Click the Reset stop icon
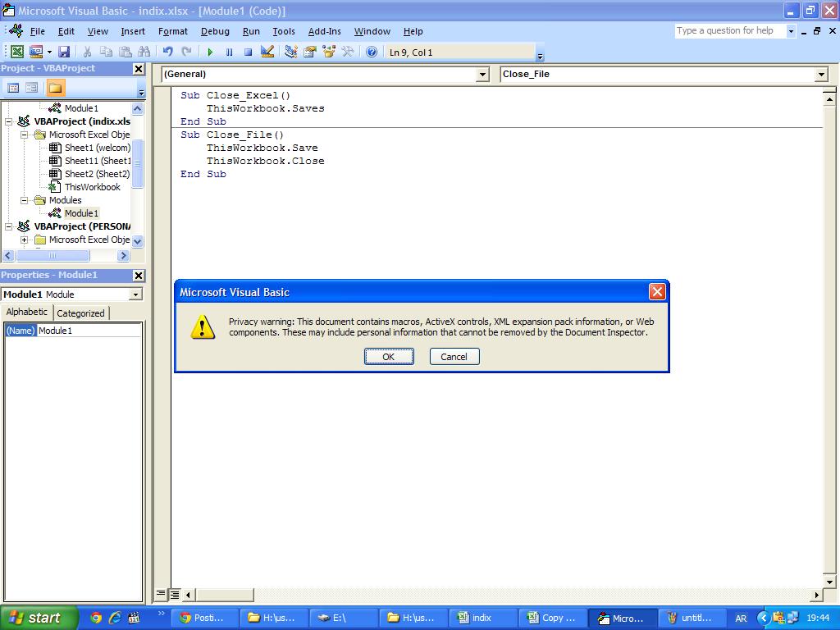Viewport: 840px width, 630px height. click(x=248, y=52)
